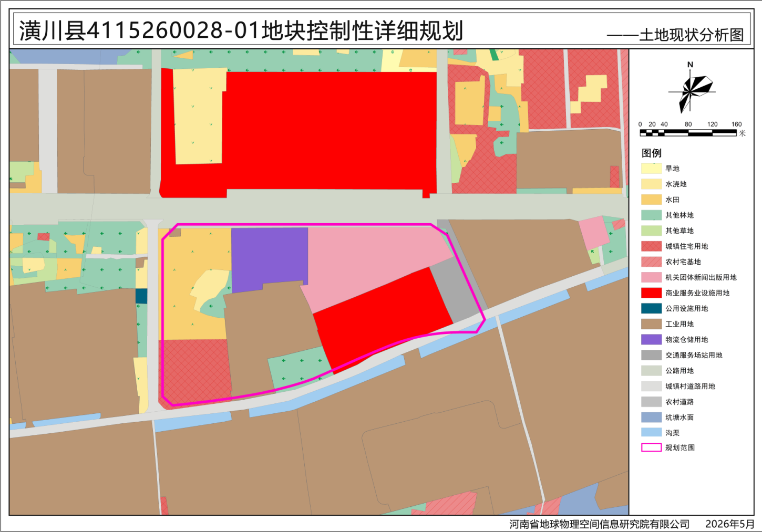Click the 商业服务业设施用地 red legend swatch

point(651,293)
